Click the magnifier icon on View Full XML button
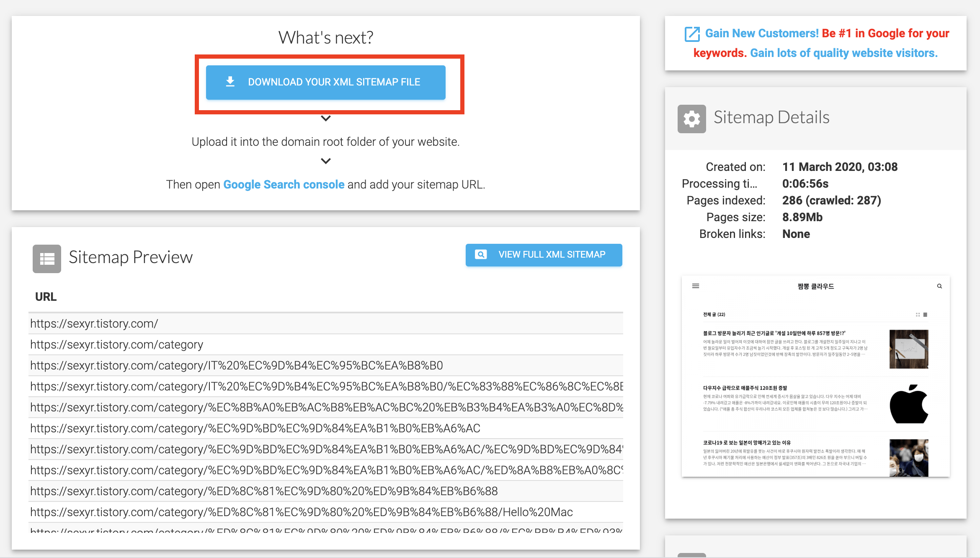The image size is (980, 558). pyautogui.click(x=481, y=255)
